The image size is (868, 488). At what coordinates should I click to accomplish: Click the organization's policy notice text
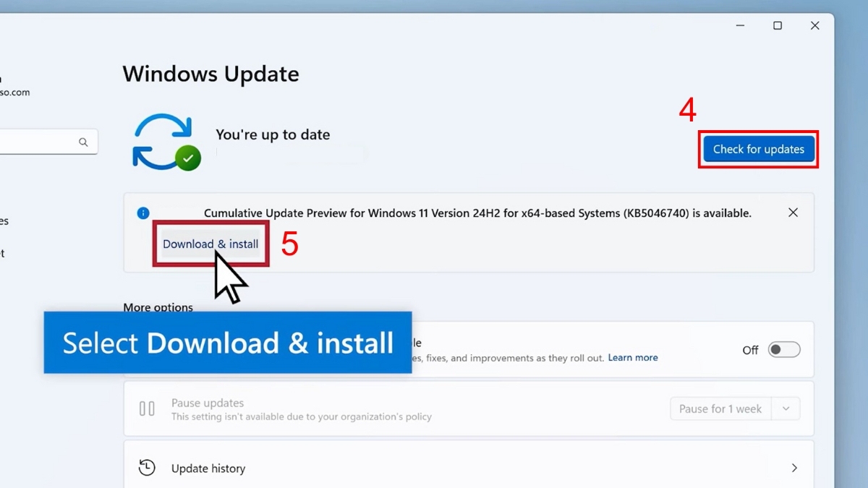302,416
